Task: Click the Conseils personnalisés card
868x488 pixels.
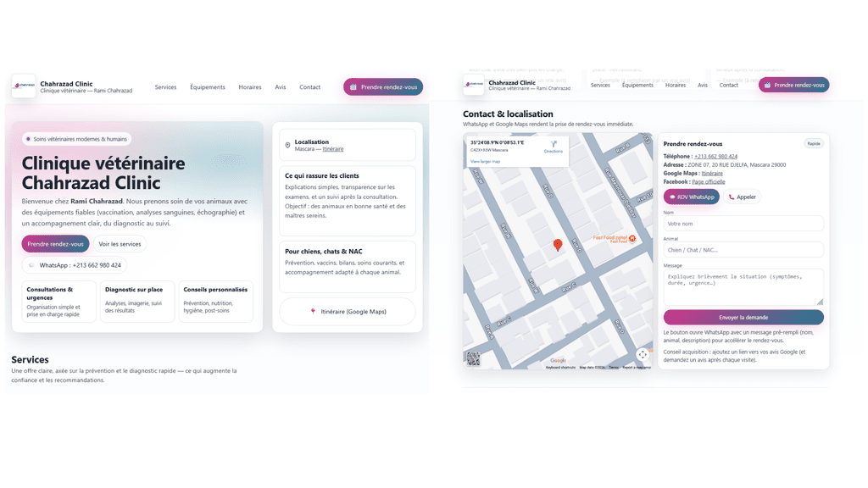Action: pos(216,302)
